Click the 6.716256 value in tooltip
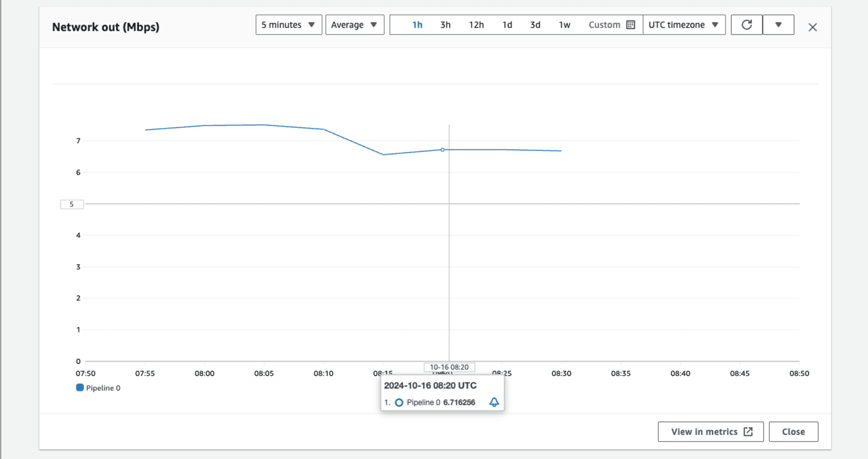The height and width of the screenshot is (459, 868). pyautogui.click(x=459, y=403)
